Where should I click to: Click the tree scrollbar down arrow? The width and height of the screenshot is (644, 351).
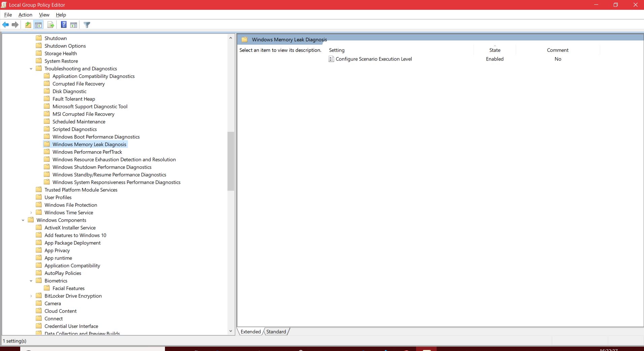pos(231,331)
